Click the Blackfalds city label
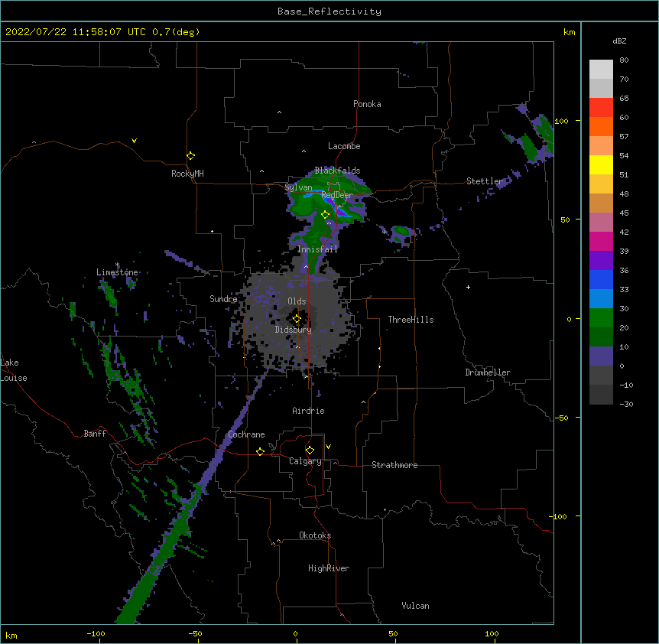This screenshot has width=659, height=644. click(x=337, y=171)
